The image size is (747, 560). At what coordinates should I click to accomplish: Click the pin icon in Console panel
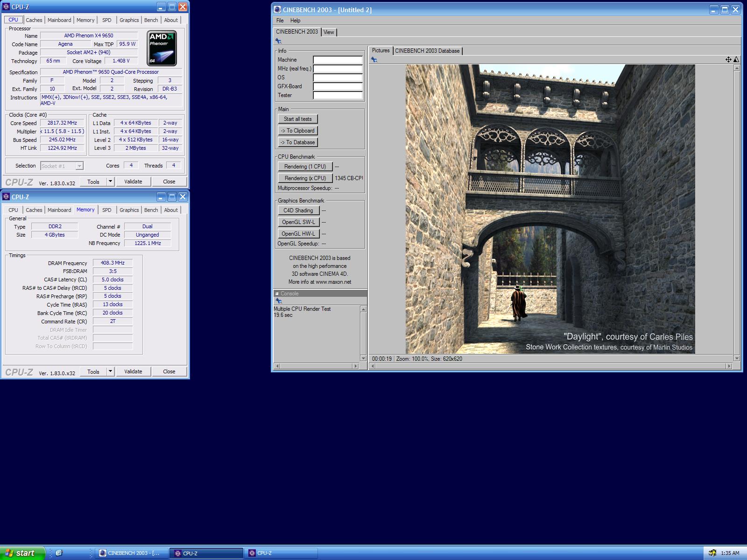(x=279, y=301)
